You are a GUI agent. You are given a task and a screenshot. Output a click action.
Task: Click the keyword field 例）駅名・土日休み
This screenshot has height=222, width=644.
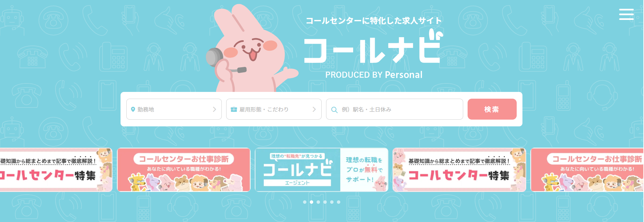[x=394, y=109]
